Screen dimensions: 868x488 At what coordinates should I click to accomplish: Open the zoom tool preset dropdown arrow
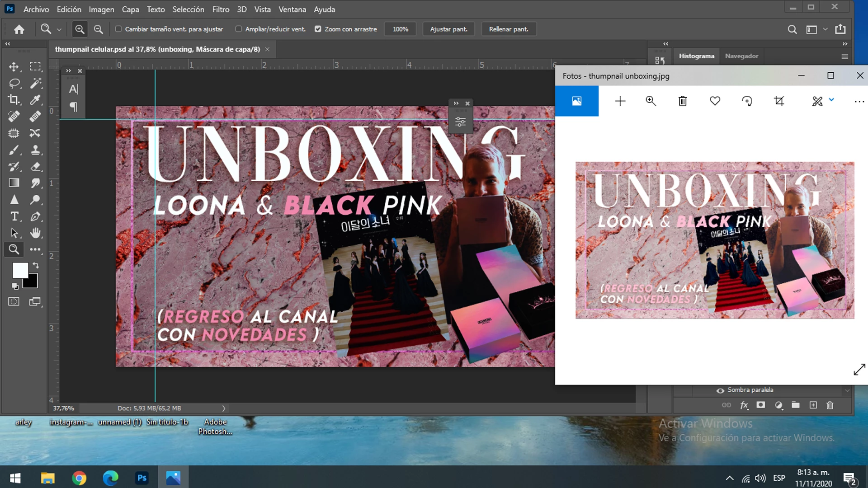(59, 29)
